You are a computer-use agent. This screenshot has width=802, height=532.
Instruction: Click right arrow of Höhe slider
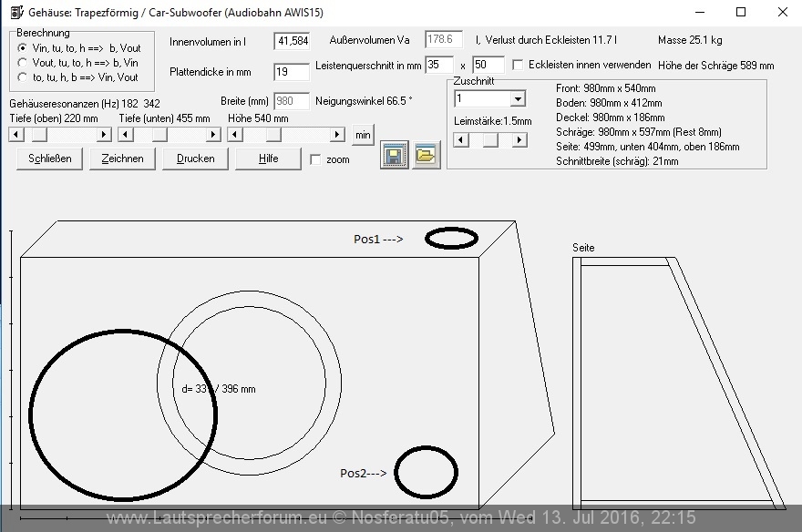(x=340, y=135)
